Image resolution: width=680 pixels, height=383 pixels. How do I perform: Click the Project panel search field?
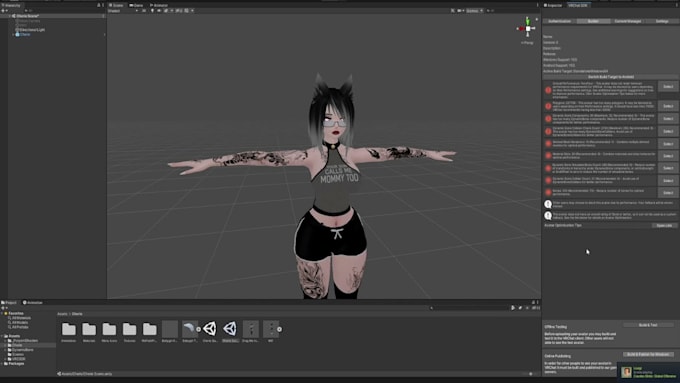(x=470, y=308)
